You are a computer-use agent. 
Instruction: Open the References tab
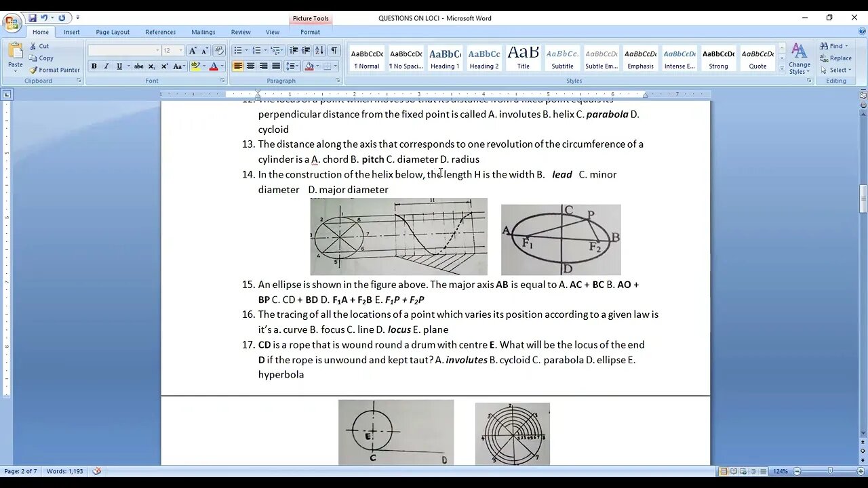(160, 32)
